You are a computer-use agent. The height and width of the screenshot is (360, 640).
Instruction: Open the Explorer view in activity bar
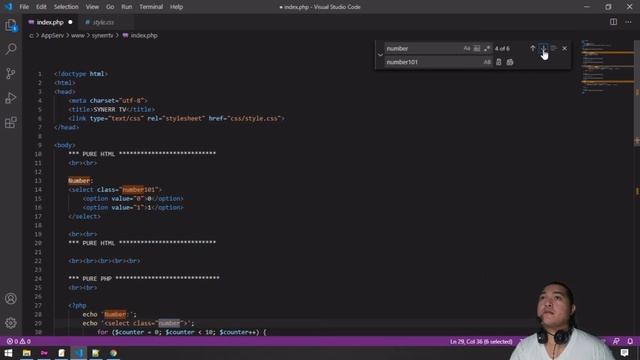(11, 25)
